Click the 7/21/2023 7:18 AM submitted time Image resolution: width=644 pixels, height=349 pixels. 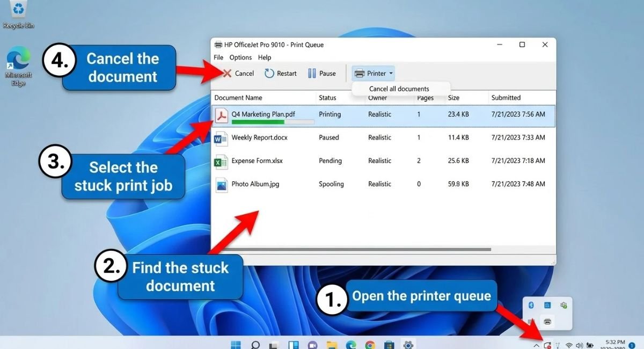tap(518, 161)
